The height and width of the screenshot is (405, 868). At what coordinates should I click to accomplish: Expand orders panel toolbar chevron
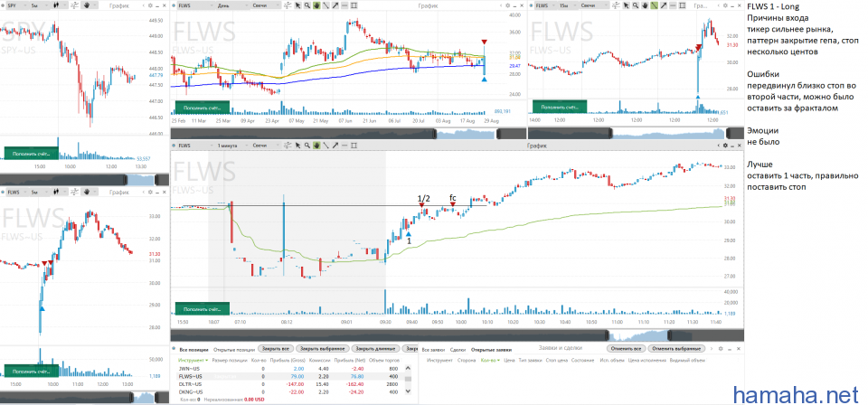click(x=712, y=349)
